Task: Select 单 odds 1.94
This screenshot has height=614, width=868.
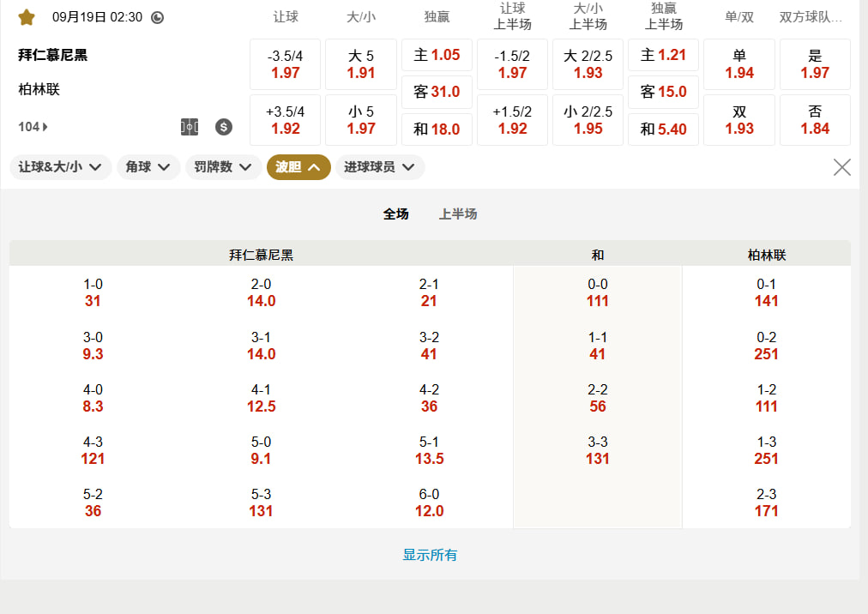Action: coord(739,64)
